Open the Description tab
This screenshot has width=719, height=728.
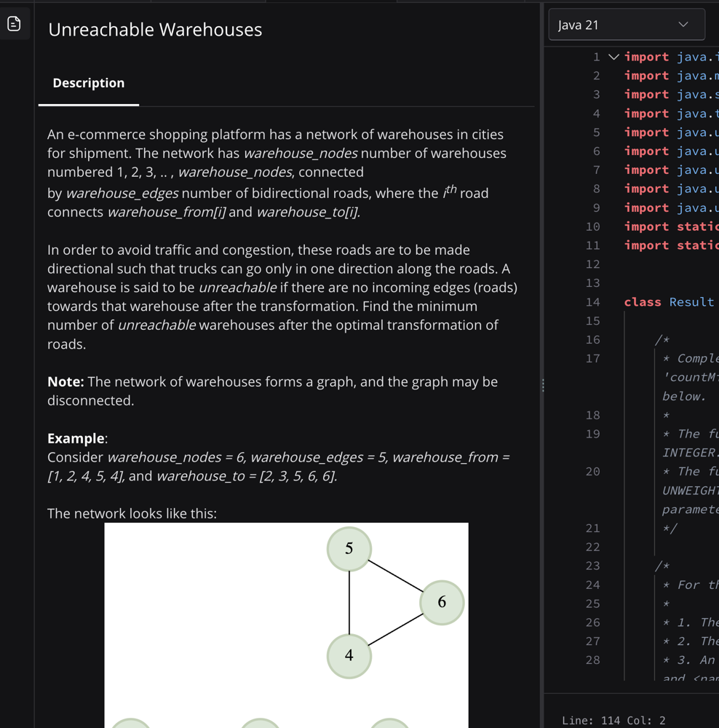[x=88, y=83]
